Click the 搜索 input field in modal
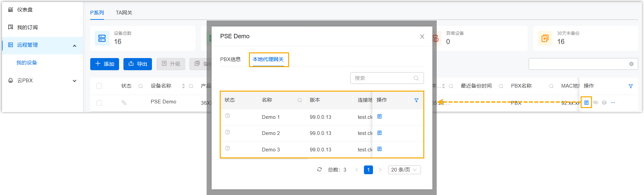Screen dimensions: 644x195 [x=382, y=78]
